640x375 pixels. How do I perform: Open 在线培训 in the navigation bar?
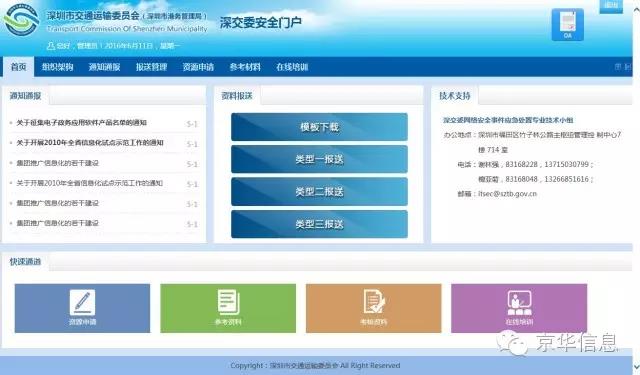pos(292,67)
